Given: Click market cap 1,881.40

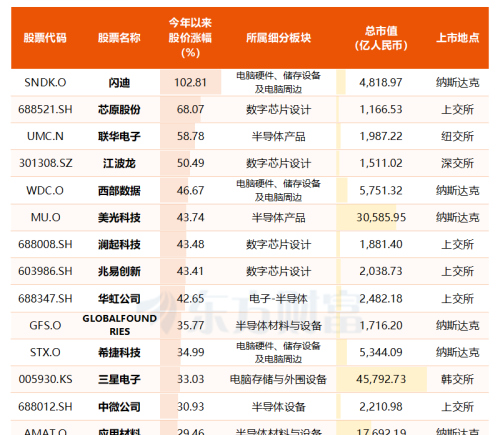Looking at the screenshot, I should click(381, 244).
